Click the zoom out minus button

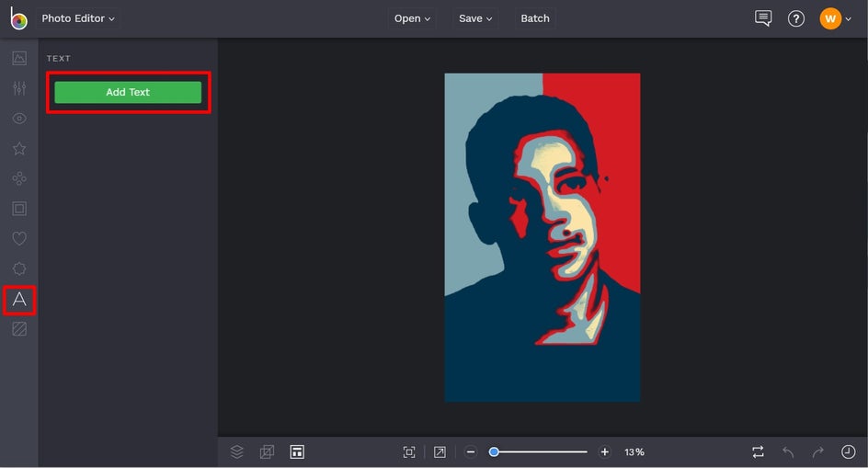pos(471,452)
